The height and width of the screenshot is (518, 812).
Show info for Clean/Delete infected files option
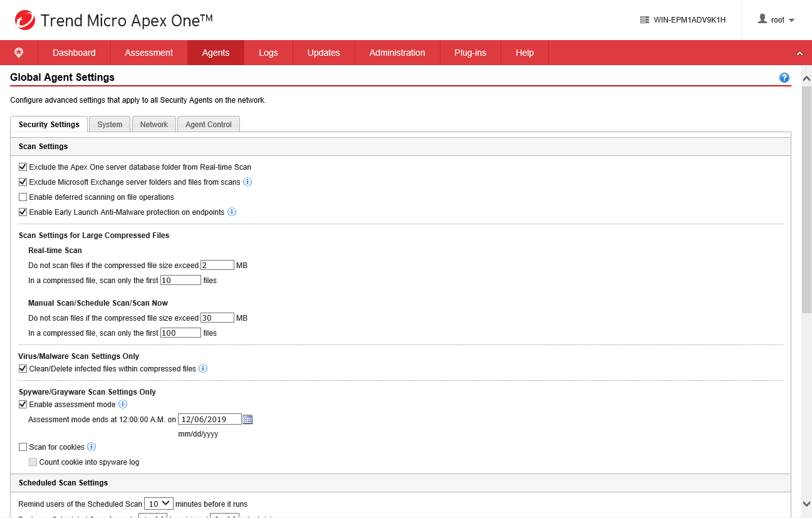(203, 368)
